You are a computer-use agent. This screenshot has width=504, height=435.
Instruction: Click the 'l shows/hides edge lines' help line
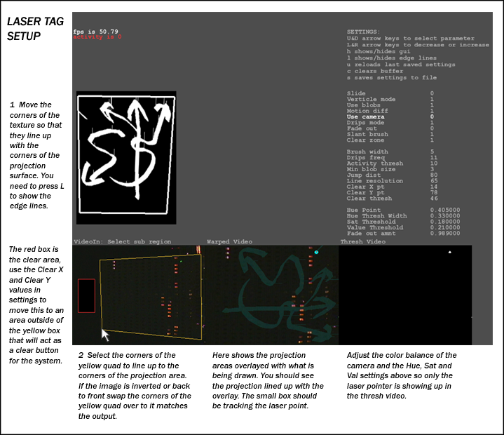pos(392,58)
